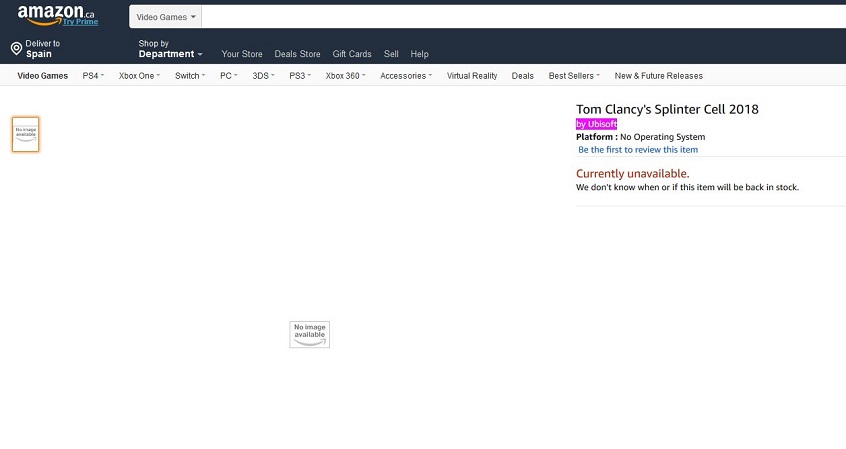
Task: Open the Switch category dropdown
Action: (189, 76)
